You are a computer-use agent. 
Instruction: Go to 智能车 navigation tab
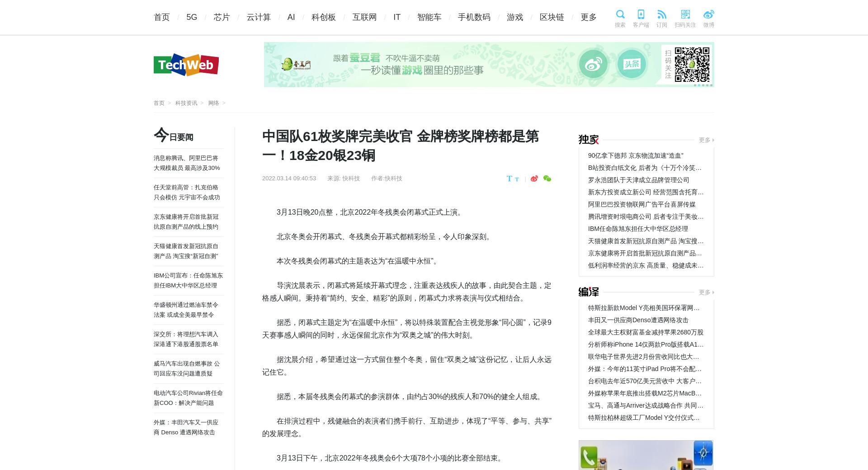point(429,17)
